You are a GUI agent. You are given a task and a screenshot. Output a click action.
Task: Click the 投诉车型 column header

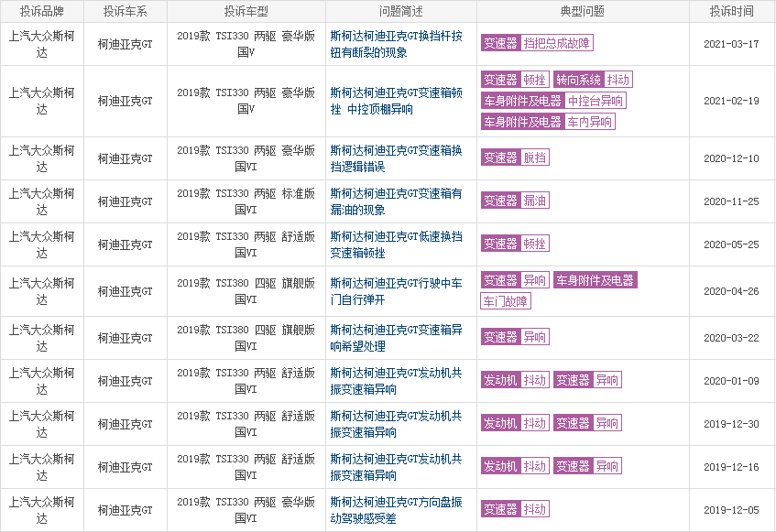(246, 11)
